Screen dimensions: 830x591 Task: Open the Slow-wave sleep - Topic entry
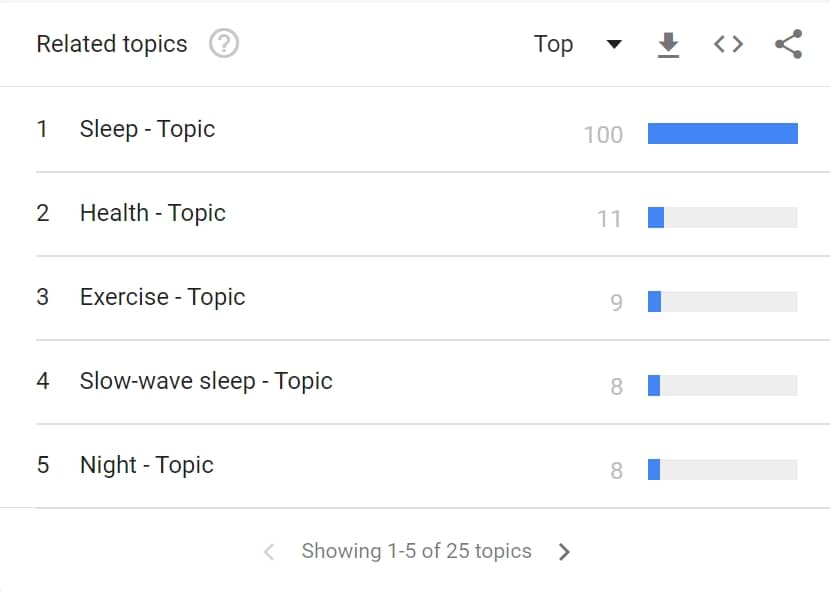(205, 381)
